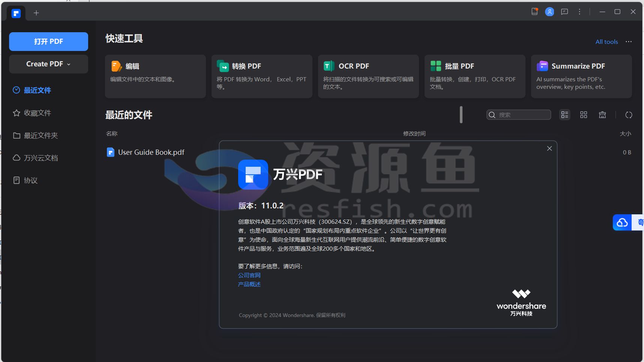Expand the Create PDF dropdown
The image size is (644, 362).
(48, 64)
